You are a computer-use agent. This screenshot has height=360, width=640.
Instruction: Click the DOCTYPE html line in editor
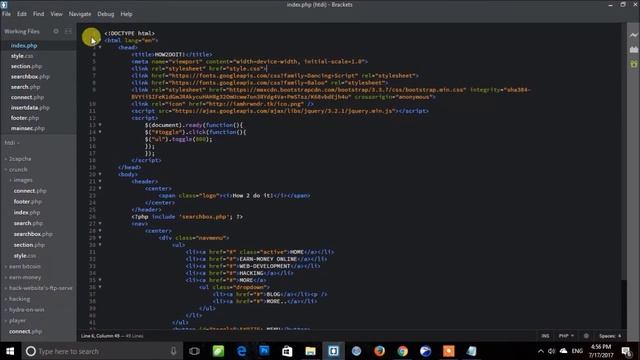point(129,33)
